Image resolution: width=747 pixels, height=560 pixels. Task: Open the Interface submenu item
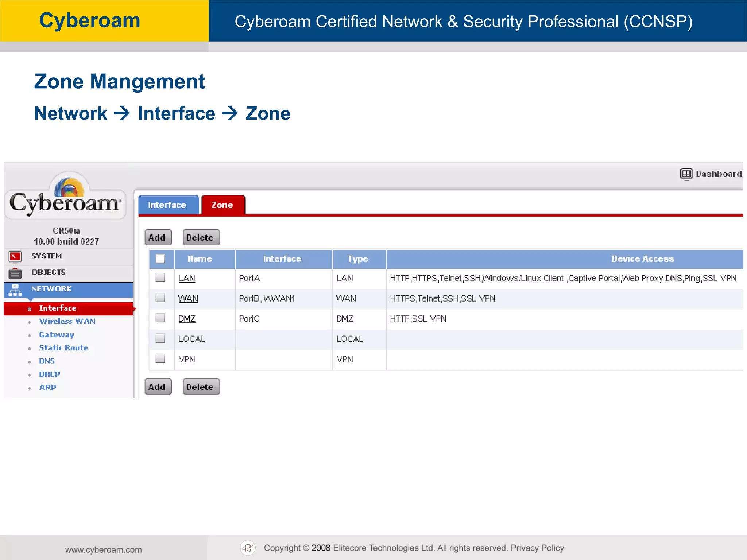[69, 308]
